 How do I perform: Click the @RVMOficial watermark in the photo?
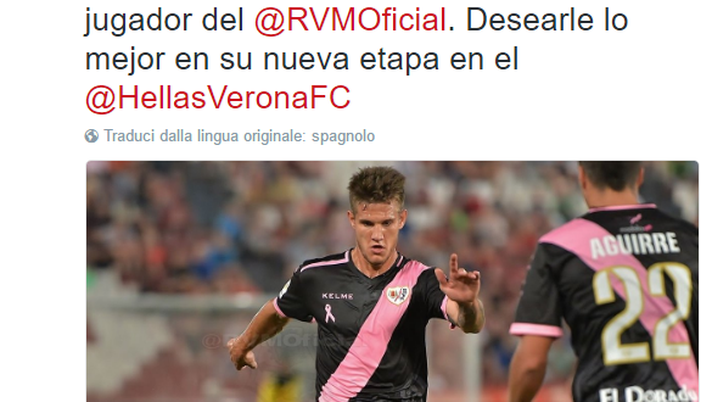[261, 340]
